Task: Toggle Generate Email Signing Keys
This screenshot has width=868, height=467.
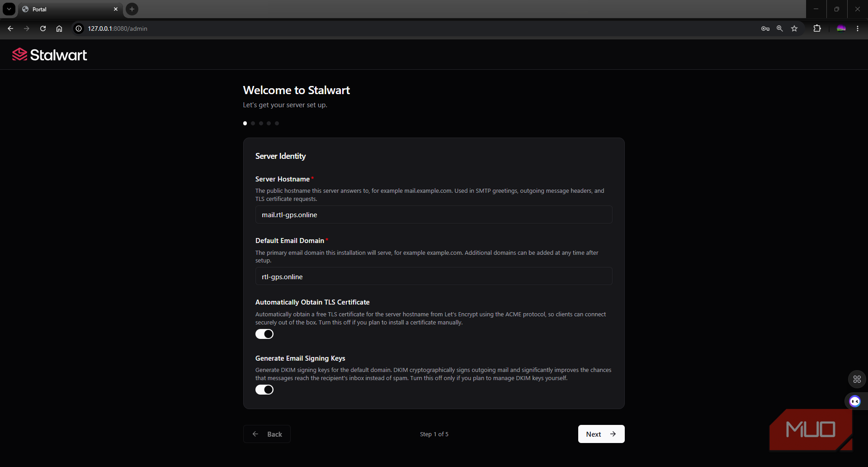Action: pyautogui.click(x=264, y=390)
